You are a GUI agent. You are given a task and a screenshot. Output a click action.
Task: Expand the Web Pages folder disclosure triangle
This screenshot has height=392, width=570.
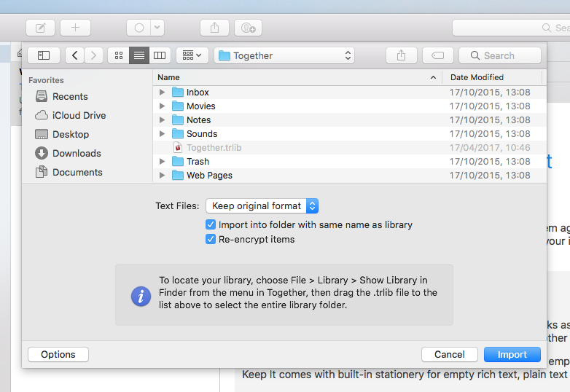[162, 175]
